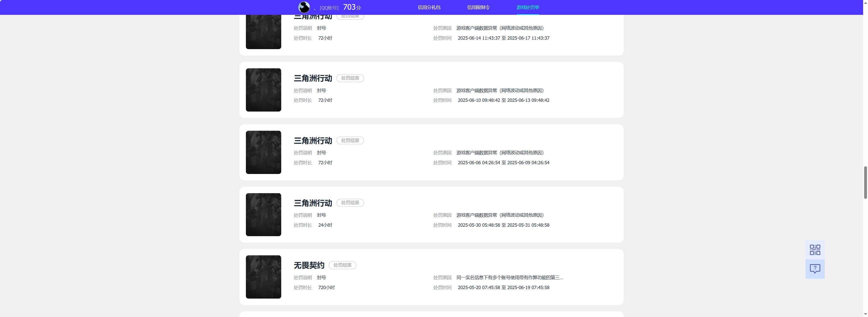Click the user avatar in header
Viewport: 868px width, 317px height.
pos(304,7)
